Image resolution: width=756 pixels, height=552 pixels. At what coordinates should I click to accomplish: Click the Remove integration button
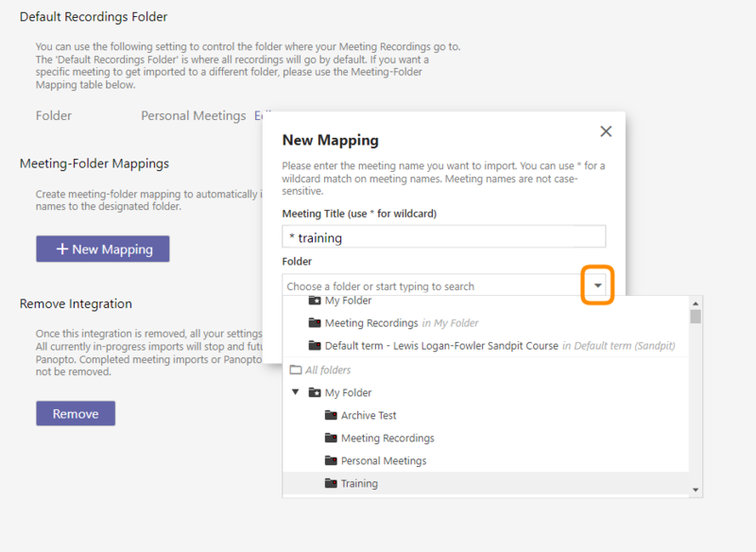[x=76, y=414]
